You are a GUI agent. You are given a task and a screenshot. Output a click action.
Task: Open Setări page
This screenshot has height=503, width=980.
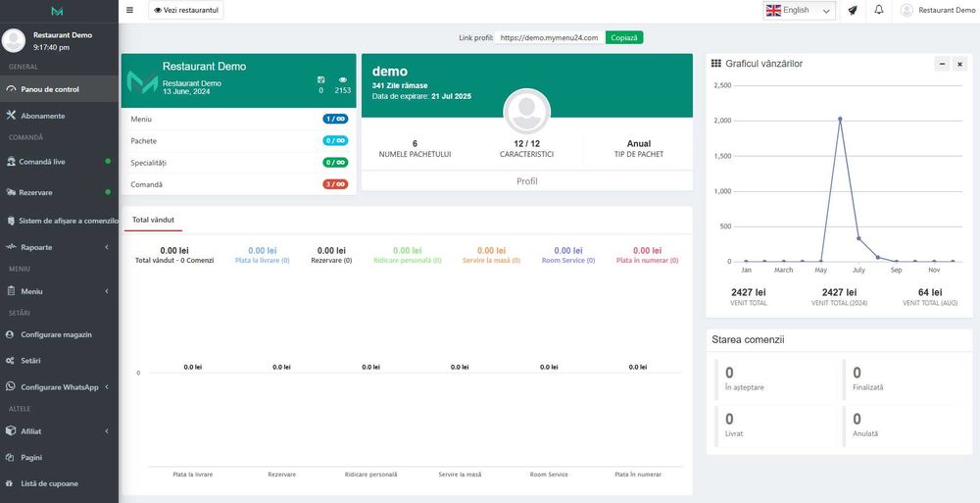[x=59, y=361]
